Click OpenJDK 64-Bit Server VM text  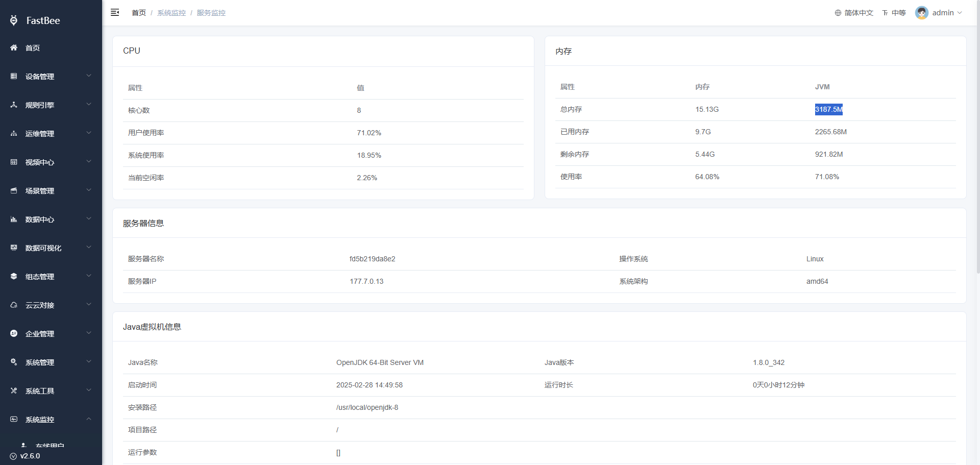click(380, 362)
